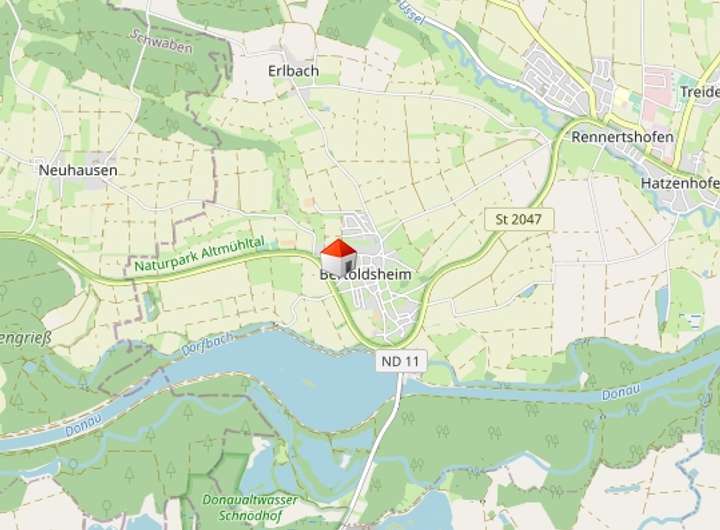Click the Rennertshofen town label

(623, 137)
